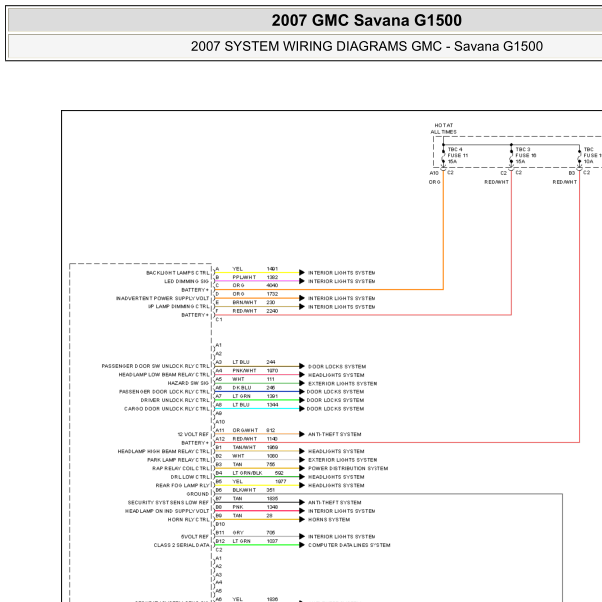
Task: Click 'HEADLAMP LOW BEAM RELAY CTRL' label
Action: click(164, 375)
